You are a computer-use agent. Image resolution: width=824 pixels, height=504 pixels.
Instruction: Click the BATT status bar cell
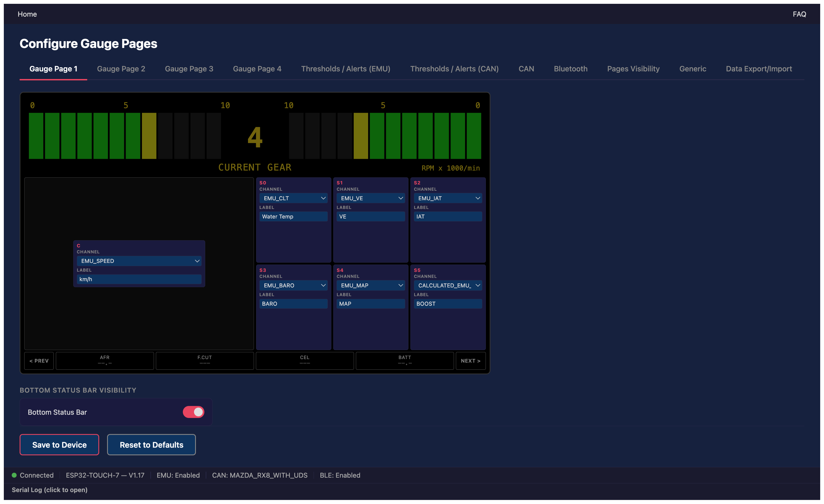[405, 360]
